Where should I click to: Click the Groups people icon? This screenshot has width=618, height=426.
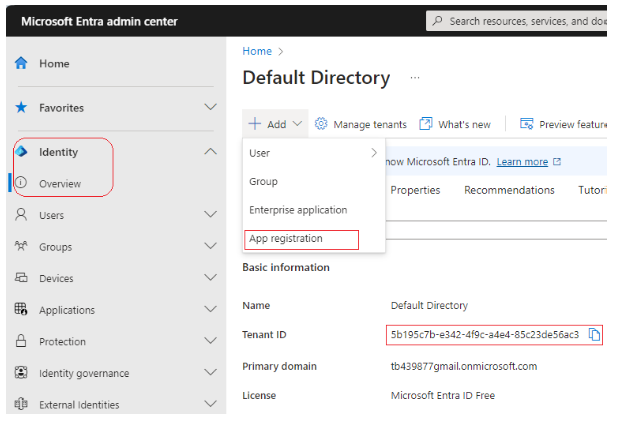(21, 246)
